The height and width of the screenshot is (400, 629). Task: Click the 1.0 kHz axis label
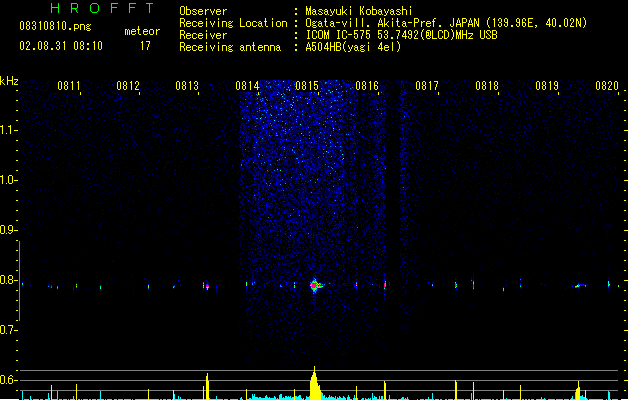tap(8, 180)
